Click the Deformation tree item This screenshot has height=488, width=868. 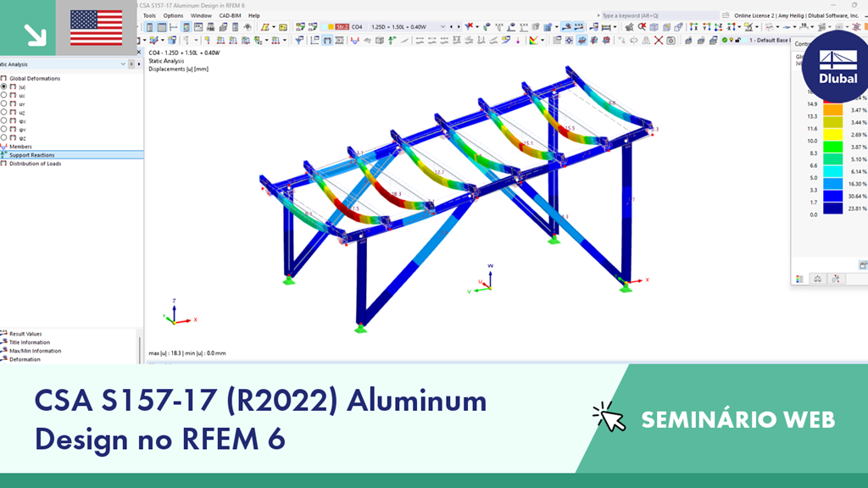tap(25, 359)
